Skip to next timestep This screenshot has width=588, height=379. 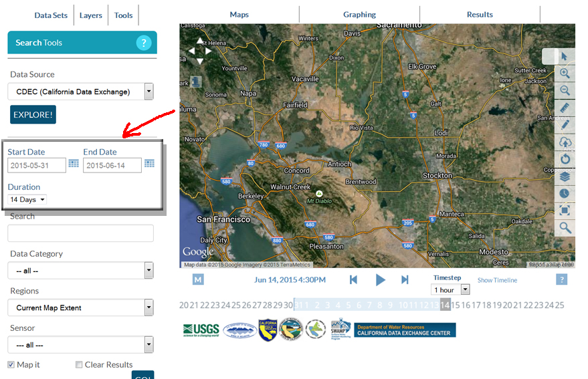click(x=405, y=279)
